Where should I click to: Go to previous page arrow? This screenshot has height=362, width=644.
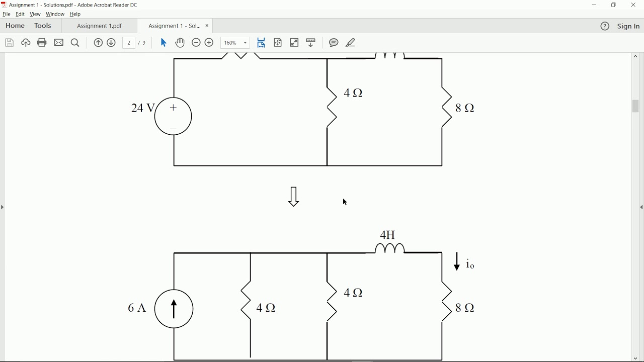point(98,43)
